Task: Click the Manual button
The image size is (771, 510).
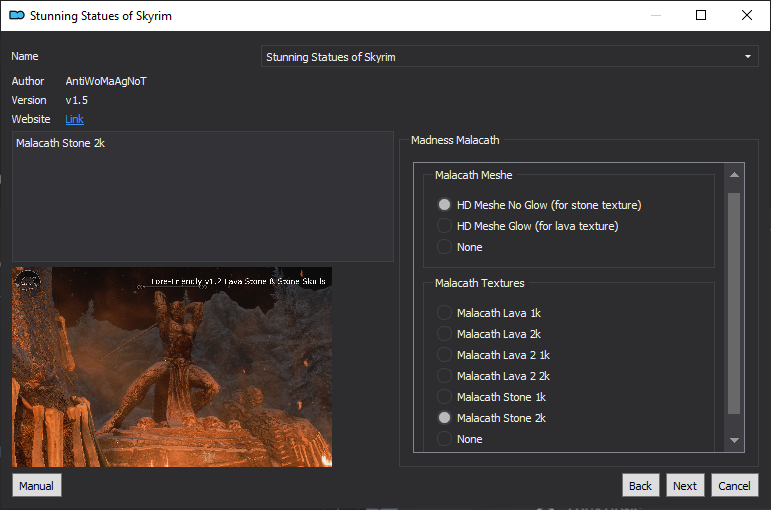Action: (x=36, y=485)
